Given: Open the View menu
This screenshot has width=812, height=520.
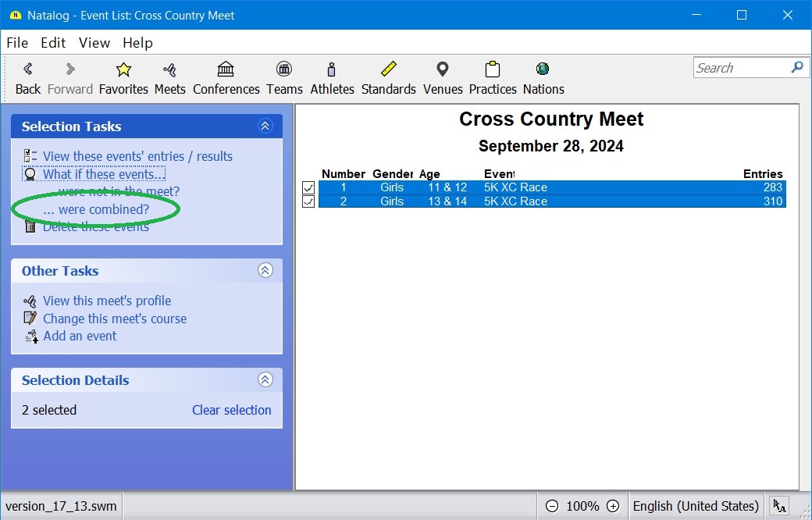Looking at the screenshot, I should coord(94,43).
